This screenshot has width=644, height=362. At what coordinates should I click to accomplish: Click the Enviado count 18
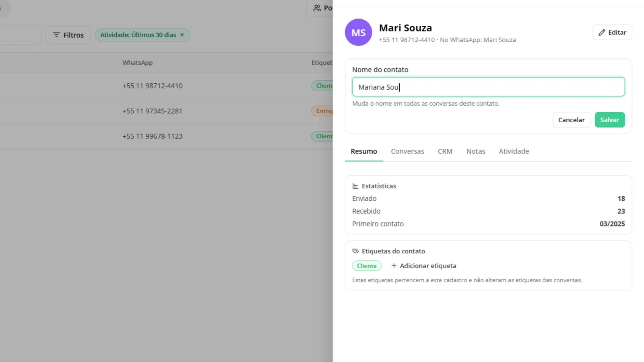click(621, 199)
